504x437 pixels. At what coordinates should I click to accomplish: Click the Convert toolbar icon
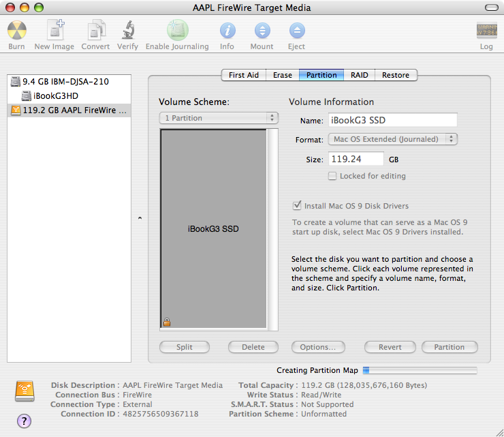[x=96, y=29]
